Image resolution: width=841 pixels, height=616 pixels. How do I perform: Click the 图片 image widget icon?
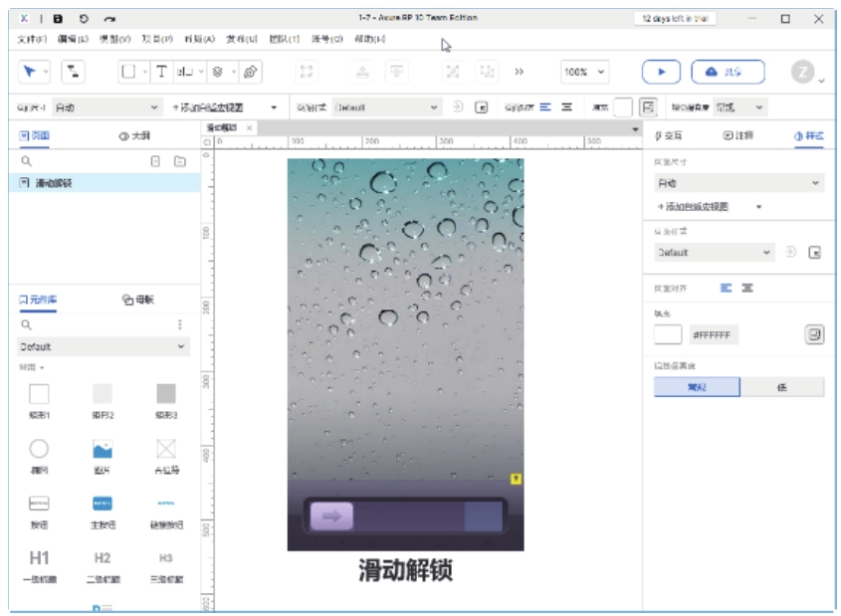(x=102, y=450)
